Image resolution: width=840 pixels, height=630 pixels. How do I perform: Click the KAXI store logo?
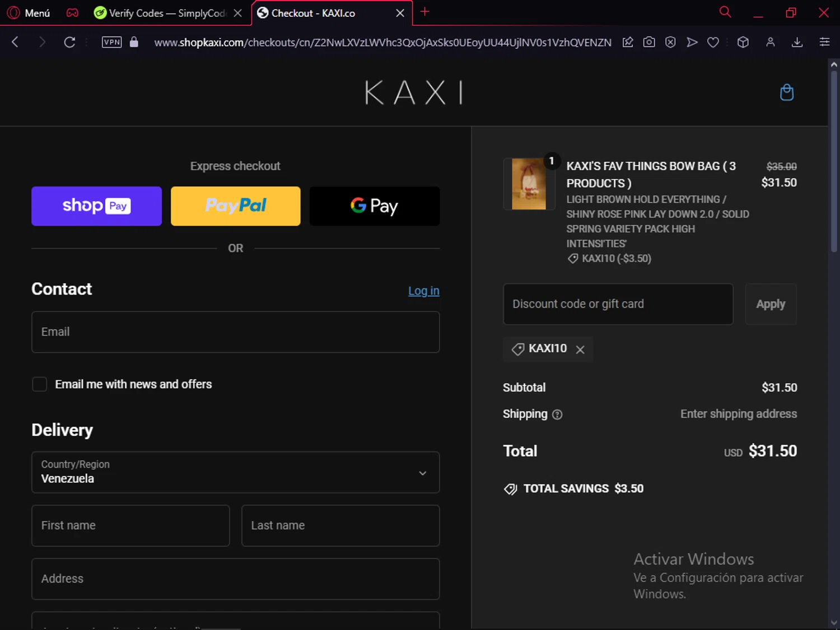click(x=414, y=92)
